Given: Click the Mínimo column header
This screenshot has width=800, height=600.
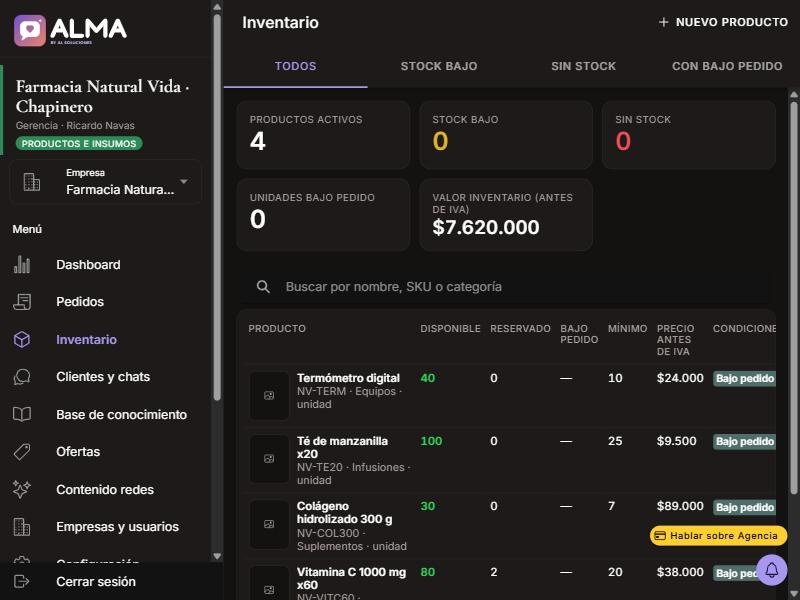Looking at the screenshot, I should point(628,329).
